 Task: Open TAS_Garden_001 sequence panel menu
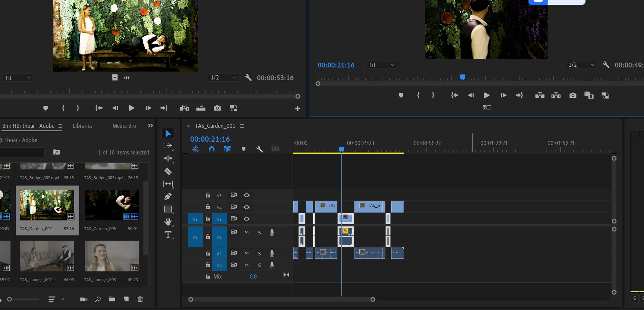(x=242, y=126)
